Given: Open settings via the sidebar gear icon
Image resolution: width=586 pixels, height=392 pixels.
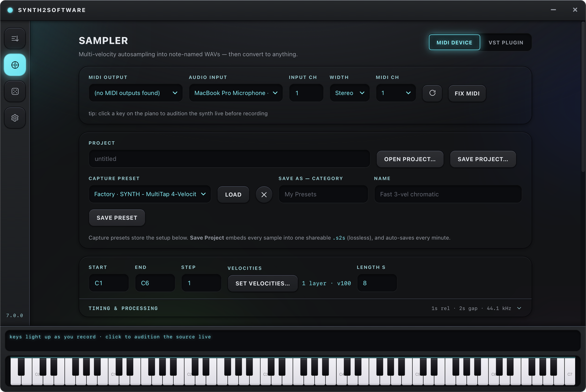Looking at the screenshot, I should pos(15,118).
